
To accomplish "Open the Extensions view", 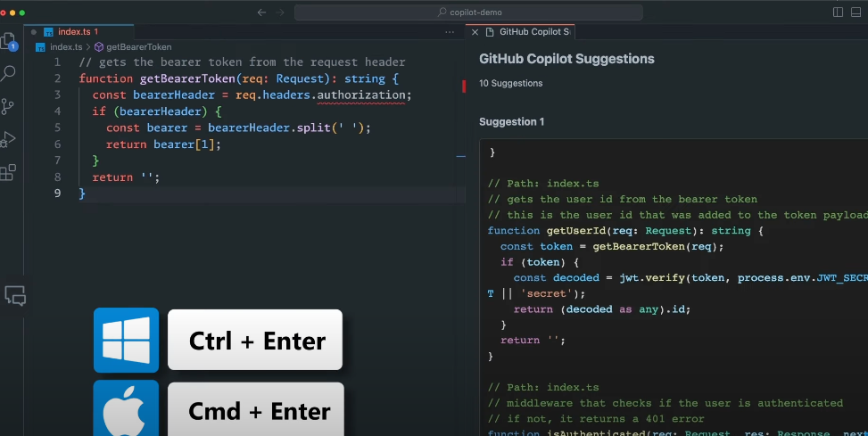I will click(x=8, y=172).
